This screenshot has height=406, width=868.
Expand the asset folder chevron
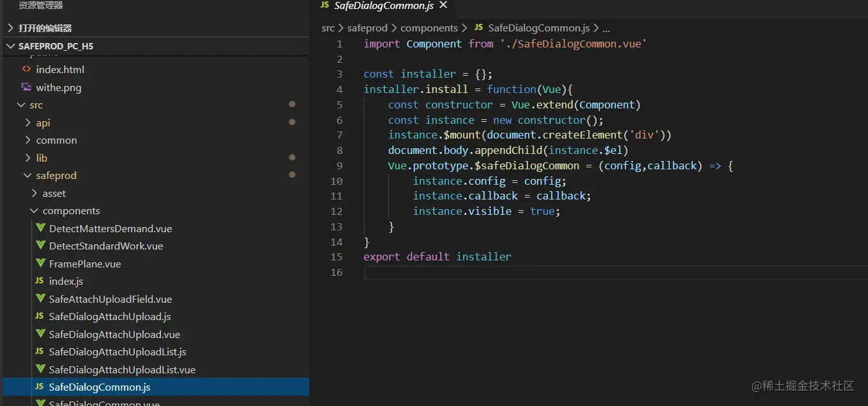coord(34,193)
